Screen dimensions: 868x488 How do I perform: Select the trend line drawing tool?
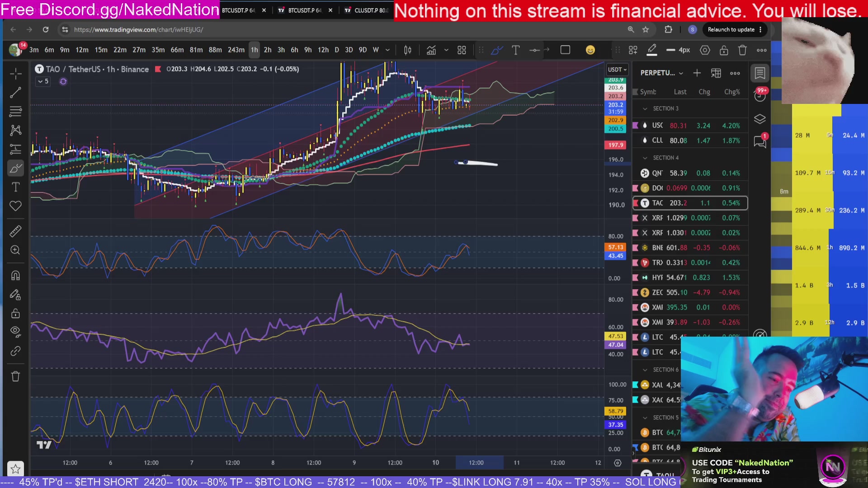15,93
